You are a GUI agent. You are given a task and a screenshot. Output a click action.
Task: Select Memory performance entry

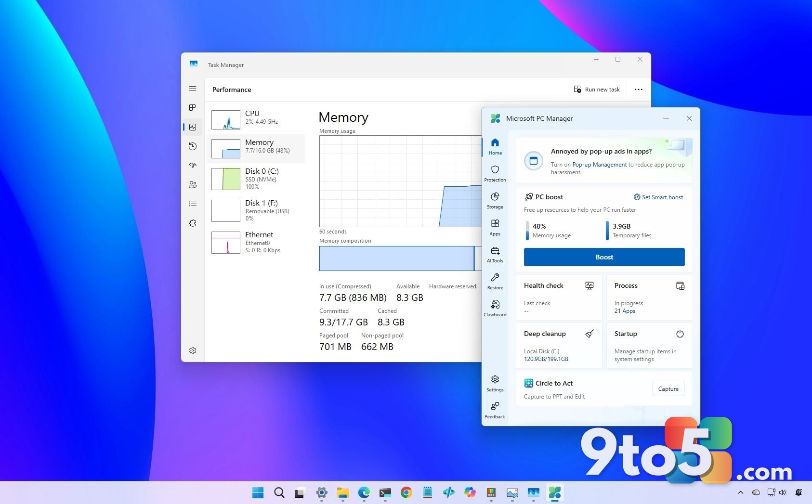point(256,148)
